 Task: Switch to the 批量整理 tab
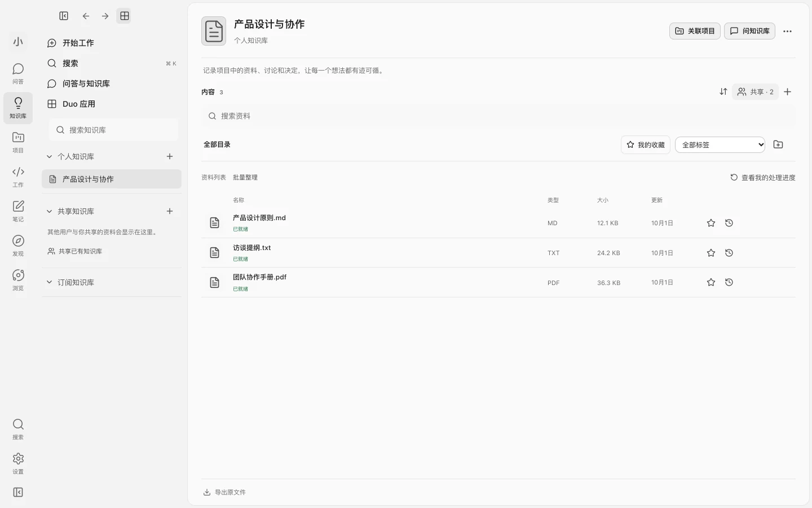click(x=245, y=177)
